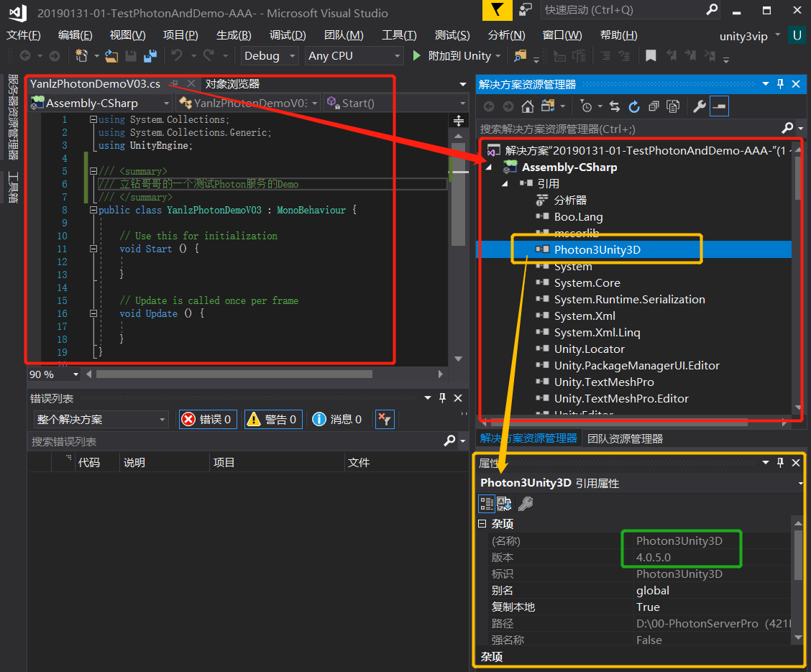Open the 生成(B) menu
The image size is (811, 672).
coord(234,35)
